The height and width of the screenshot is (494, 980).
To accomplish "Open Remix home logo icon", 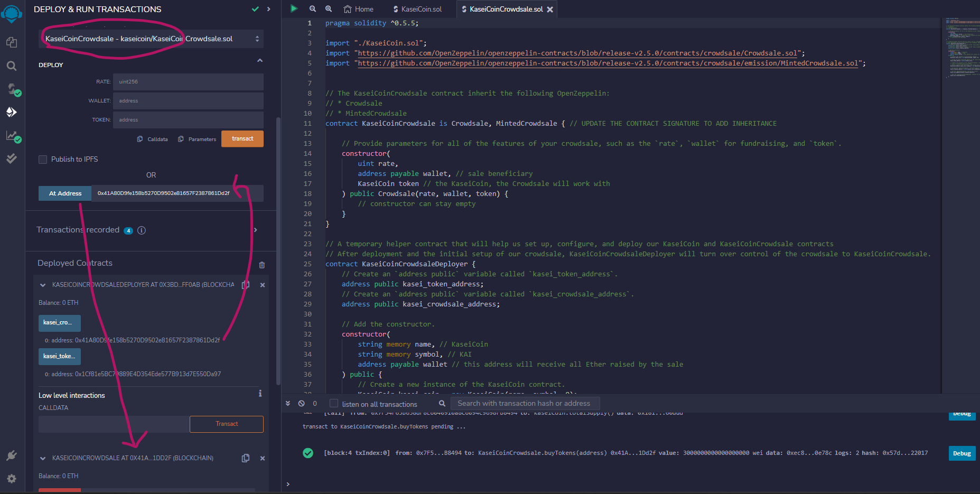I will pos(12,14).
